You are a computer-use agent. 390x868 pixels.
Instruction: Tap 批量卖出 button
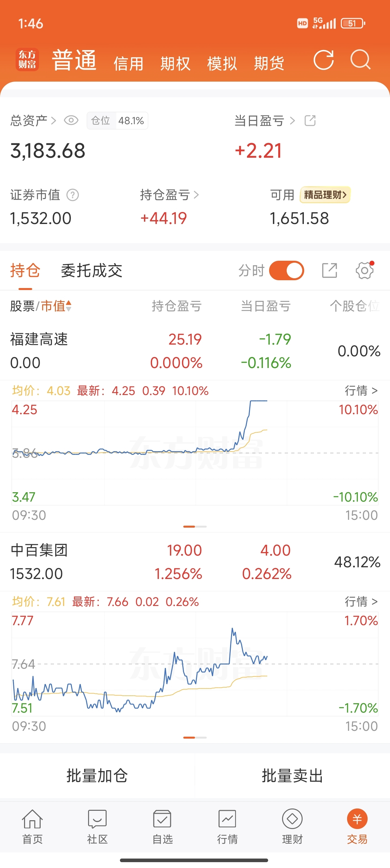292,776
